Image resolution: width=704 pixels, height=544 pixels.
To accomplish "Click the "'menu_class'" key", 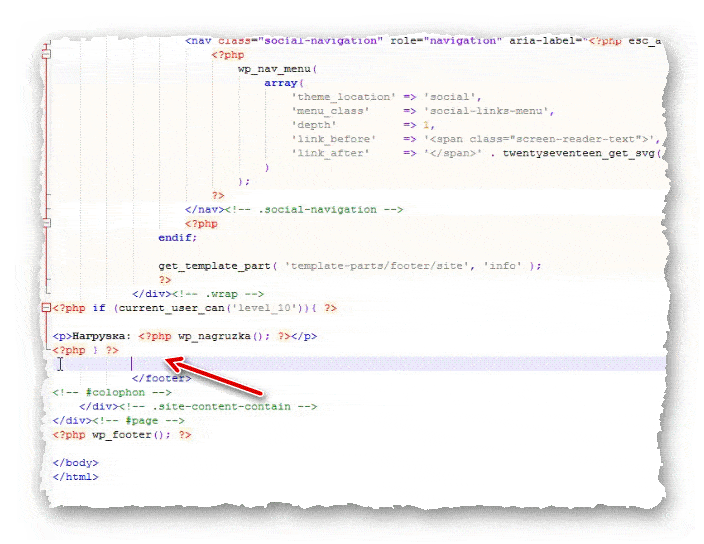I will (x=330, y=111).
